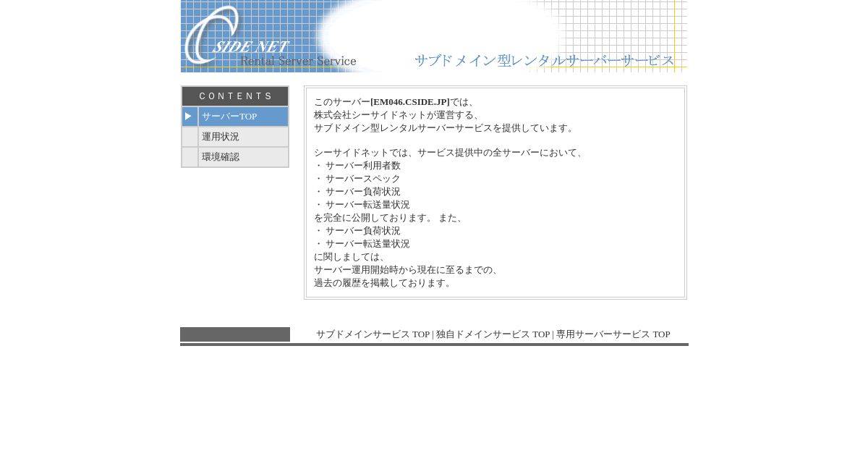Click the line 株式会社シーサイドネットが運営する
Viewport: 868px width, 456px height.
(399, 115)
